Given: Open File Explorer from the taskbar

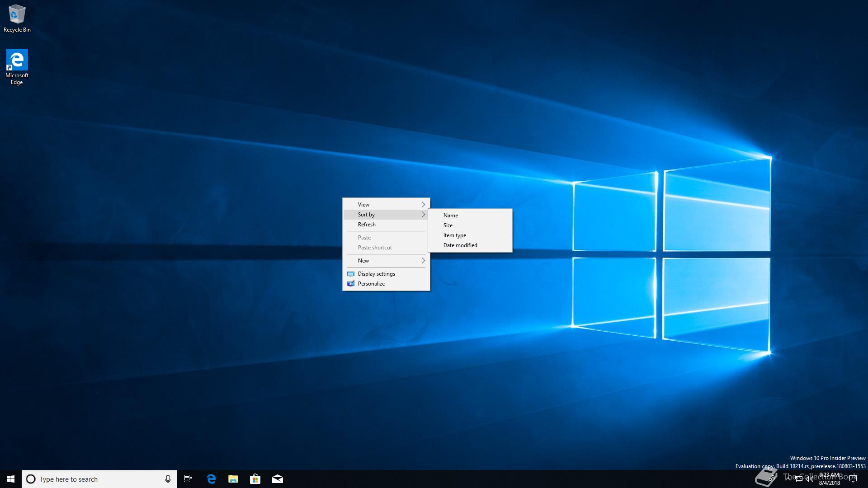Looking at the screenshot, I should (x=233, y=479).
